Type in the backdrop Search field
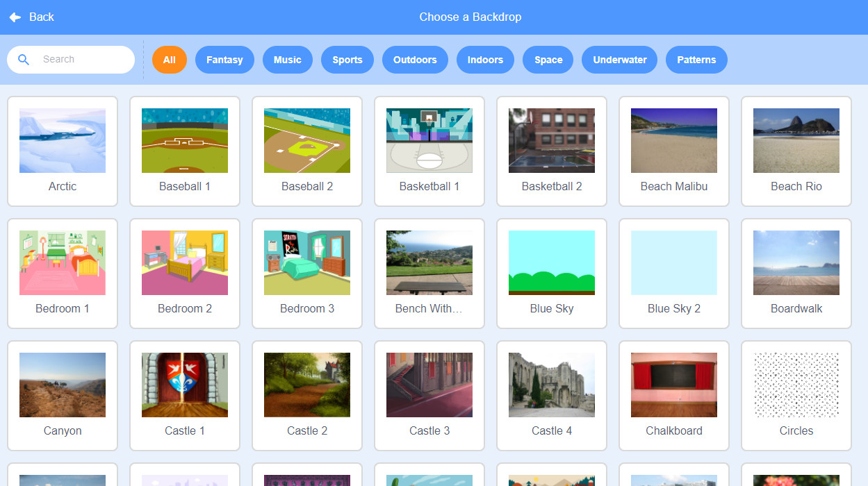Screen dimensions: 868x486 pyautogui.click(x=71, y=60)
